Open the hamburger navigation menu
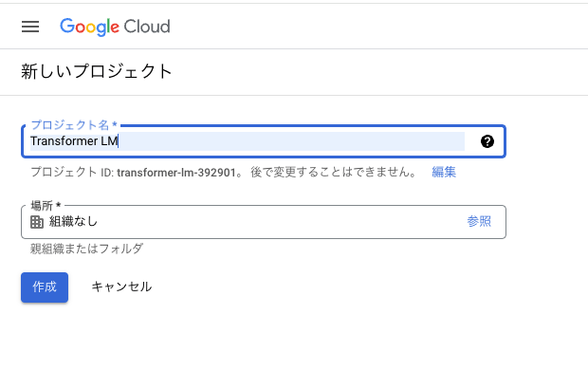 point(30,27)
